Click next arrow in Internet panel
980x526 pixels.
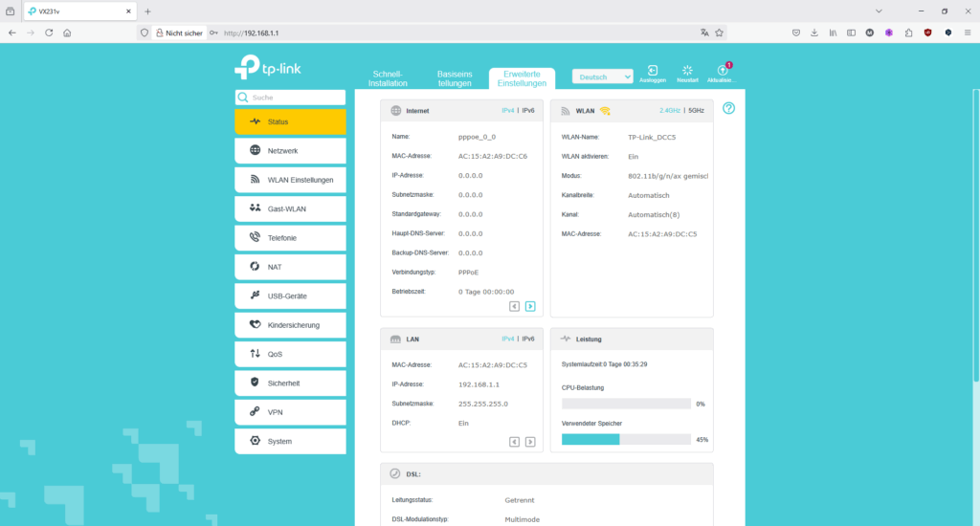pos(530,306)
